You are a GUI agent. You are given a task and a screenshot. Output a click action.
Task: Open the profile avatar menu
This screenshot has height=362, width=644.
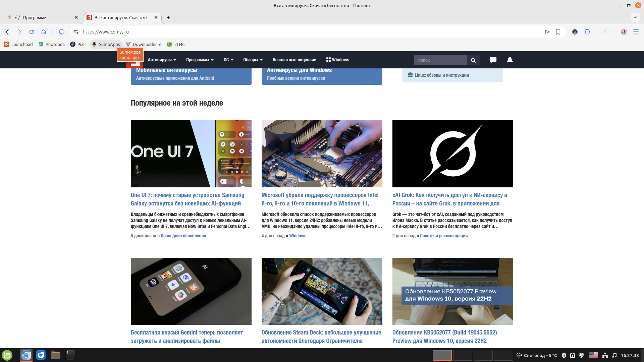(624, 32)
